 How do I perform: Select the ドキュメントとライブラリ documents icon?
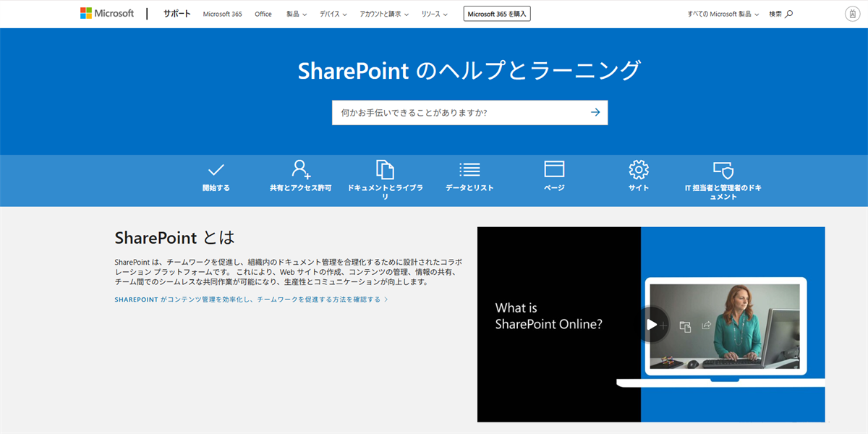(386, 169)
